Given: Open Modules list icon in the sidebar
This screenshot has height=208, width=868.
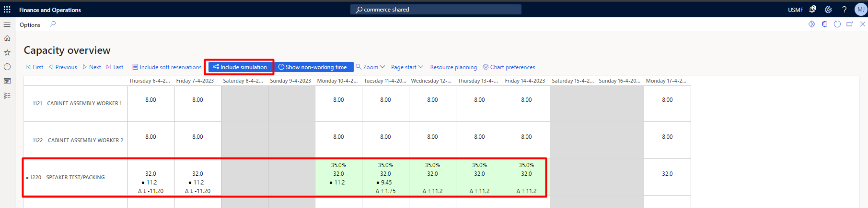Looking at the screenshot, I should tap(7, 96).
